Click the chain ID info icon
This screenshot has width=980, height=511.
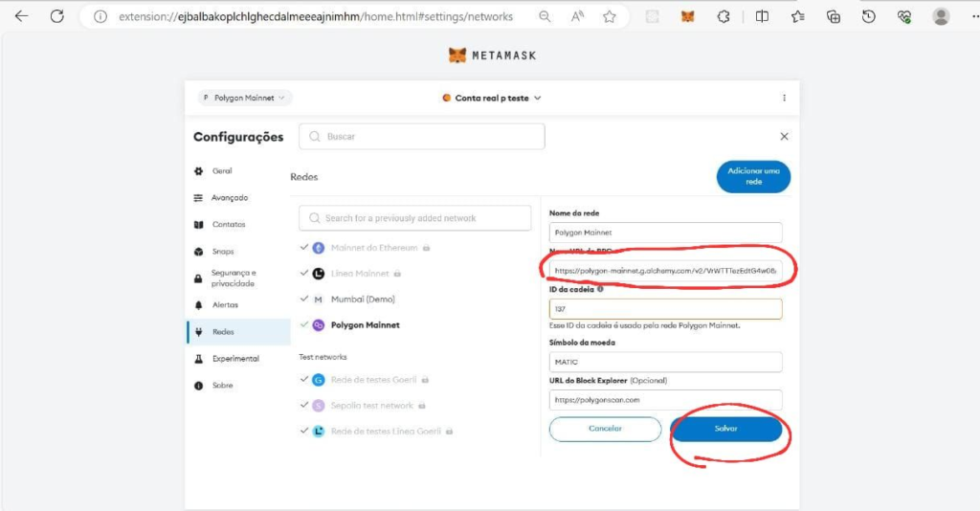click(600, 289)
